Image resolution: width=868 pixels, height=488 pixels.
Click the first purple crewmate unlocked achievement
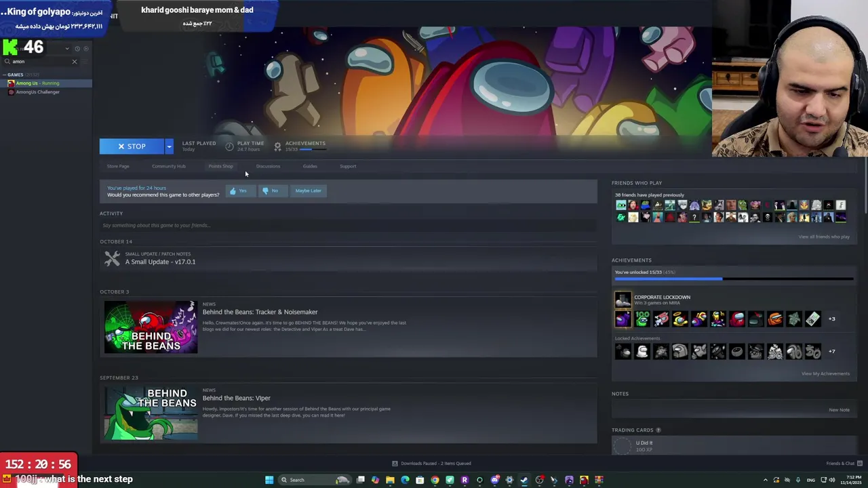tap(623, 319)
